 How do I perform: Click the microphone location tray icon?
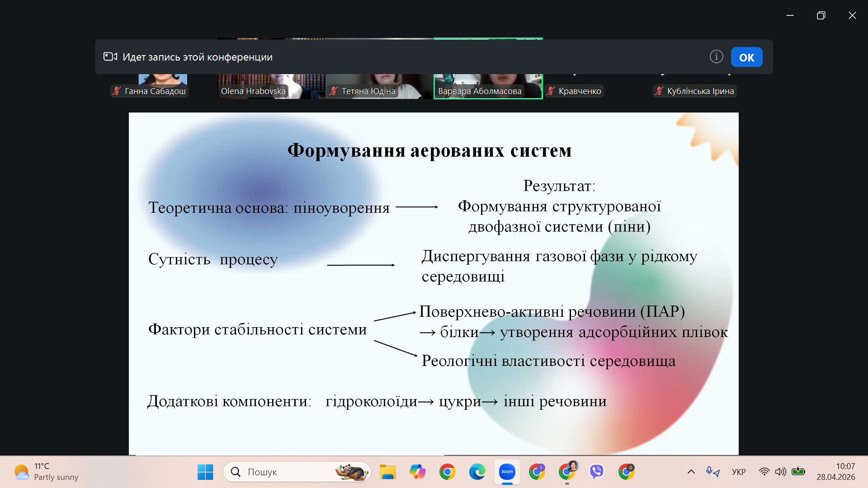(712, 472)
